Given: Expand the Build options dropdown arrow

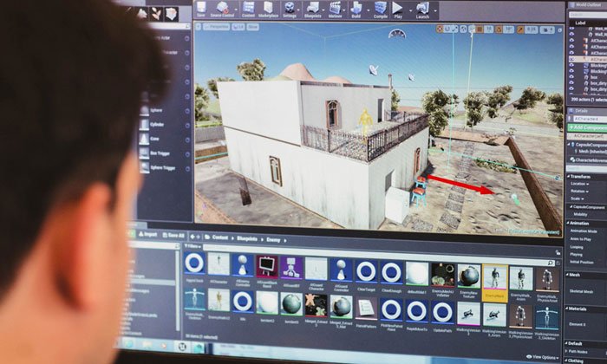Looking at the screenshot, I should [368, 10].
